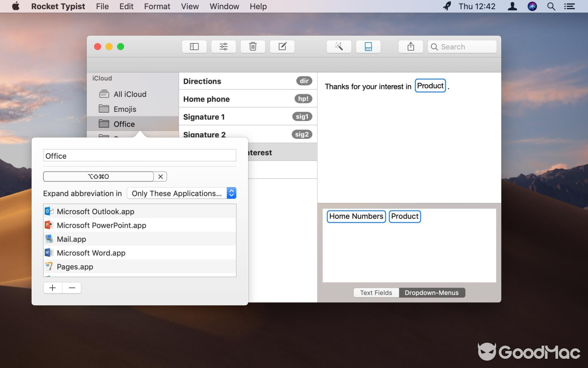
Task: Select Microsoft Word.app in the list
Action: point(90,253)
